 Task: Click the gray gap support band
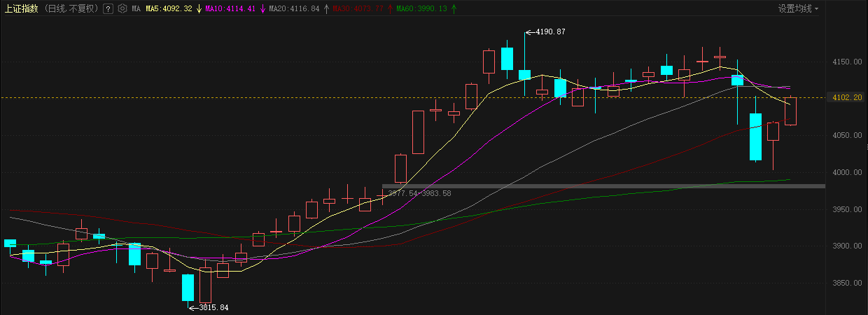tap(603, 185)
